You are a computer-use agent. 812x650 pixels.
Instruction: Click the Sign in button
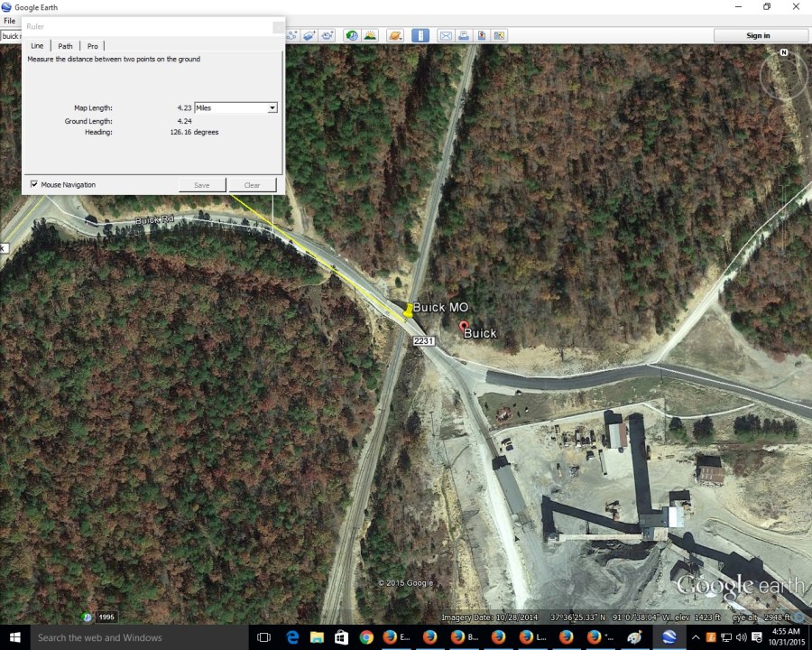pos(758,35)
